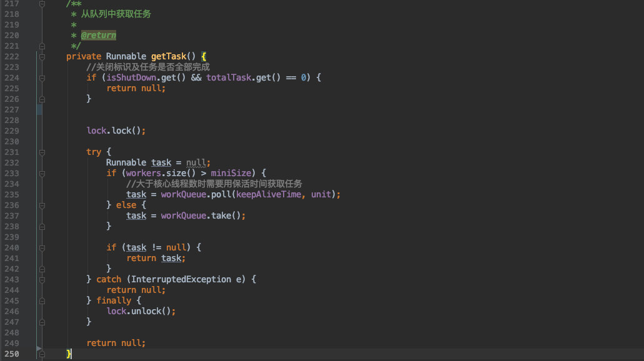Screen dimensions: 644x361
Task: Toggle fold marker at method end line 250
Action: (42, 354)
